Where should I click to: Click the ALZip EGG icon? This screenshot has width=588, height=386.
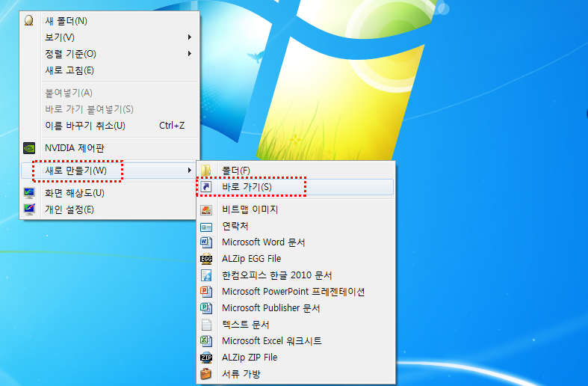[206, 259]
